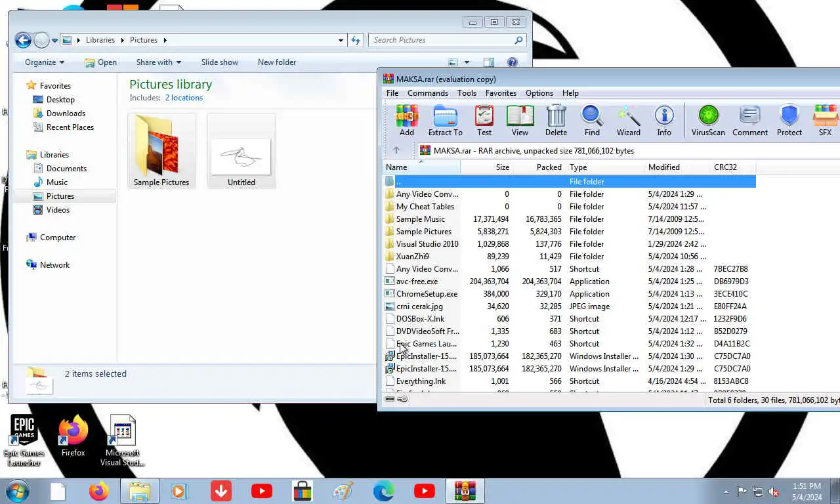Image resolution: width=840 pixels, height=504 pixels.
Task: Click the Add icon in WinRAR toolbar
Action: [407, 121]
